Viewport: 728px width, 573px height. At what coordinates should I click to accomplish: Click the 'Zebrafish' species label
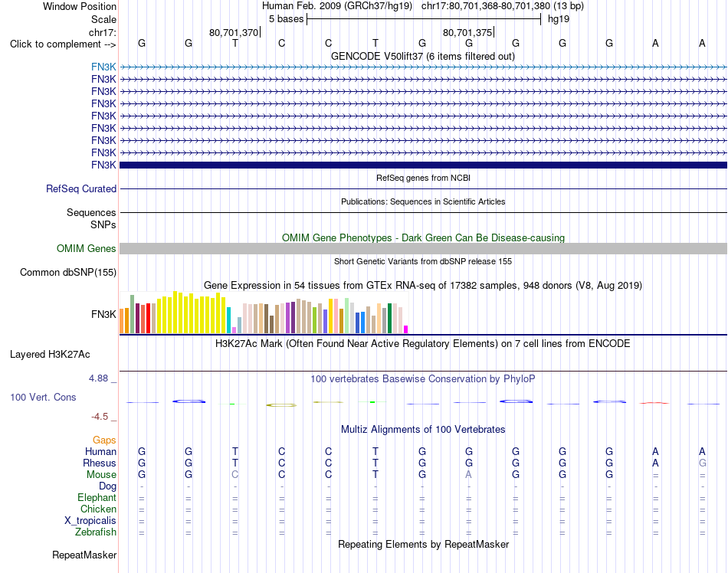click(x=96, y=532)
